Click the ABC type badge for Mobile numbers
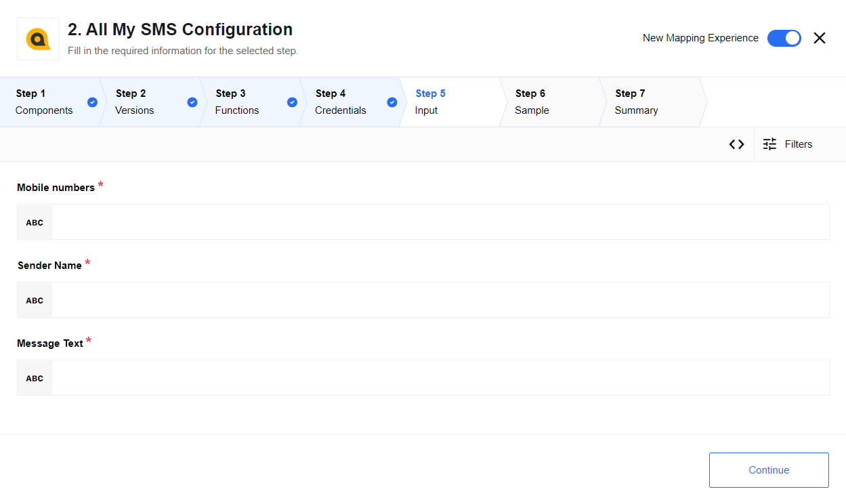The height and width of the screenshot is (504, 846). click(35, 222)
